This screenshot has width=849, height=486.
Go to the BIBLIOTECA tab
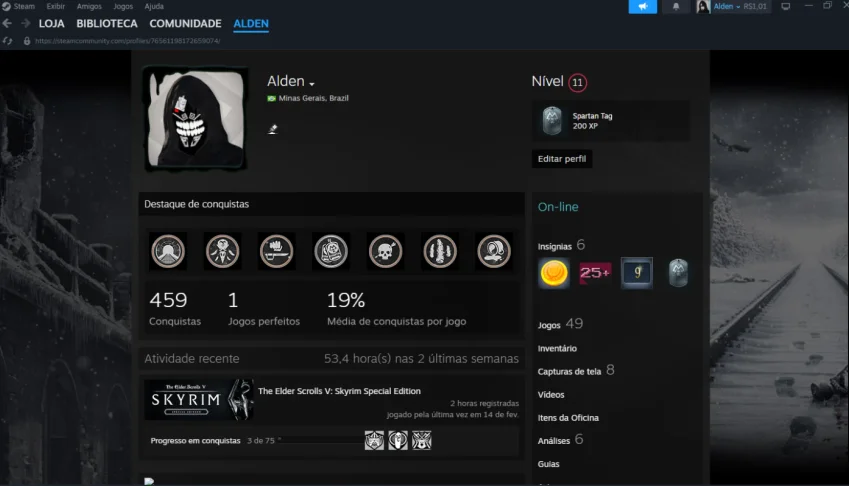click(x=107, y=24)
